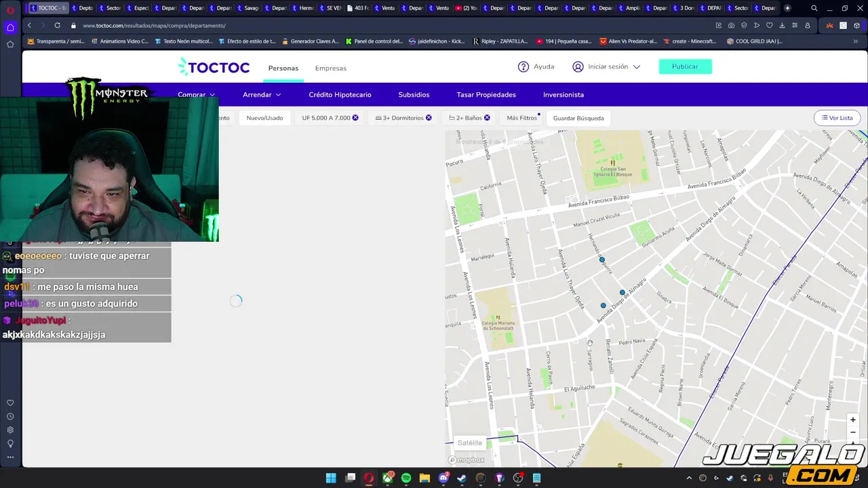868x488 pixels.
Task: Open 'Animations Video C...' bookmark
Action: (x=119, y=41)
